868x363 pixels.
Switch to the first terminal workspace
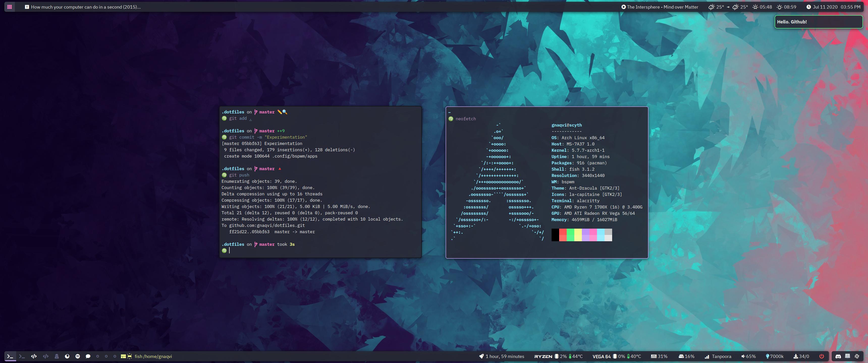(x=10, y=356)
